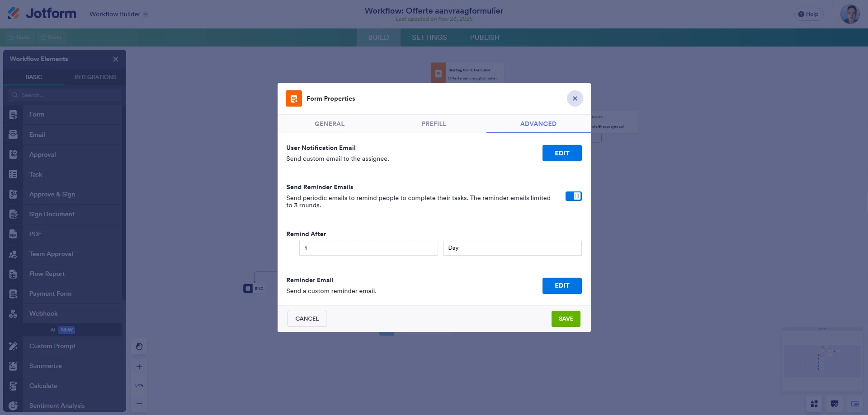Edit the User Notification Email
This screenshot has width=868, height=415.
561,153
